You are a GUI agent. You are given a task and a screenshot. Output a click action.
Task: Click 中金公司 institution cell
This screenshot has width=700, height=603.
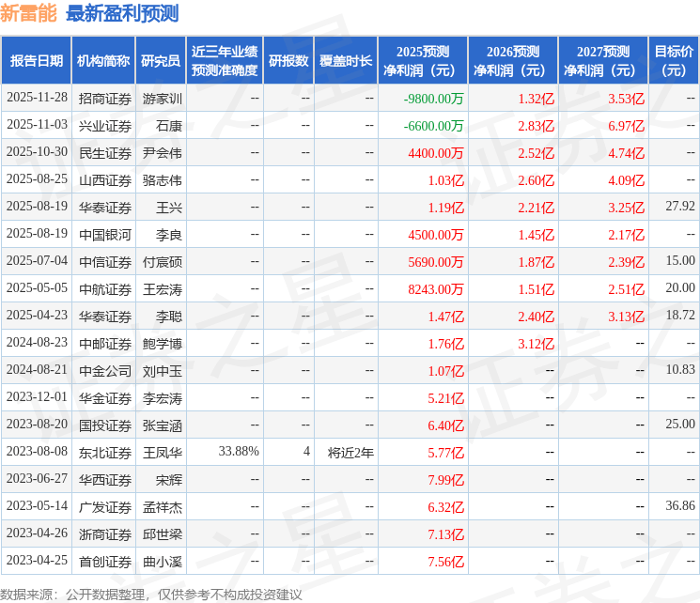[x=105, y=371]
